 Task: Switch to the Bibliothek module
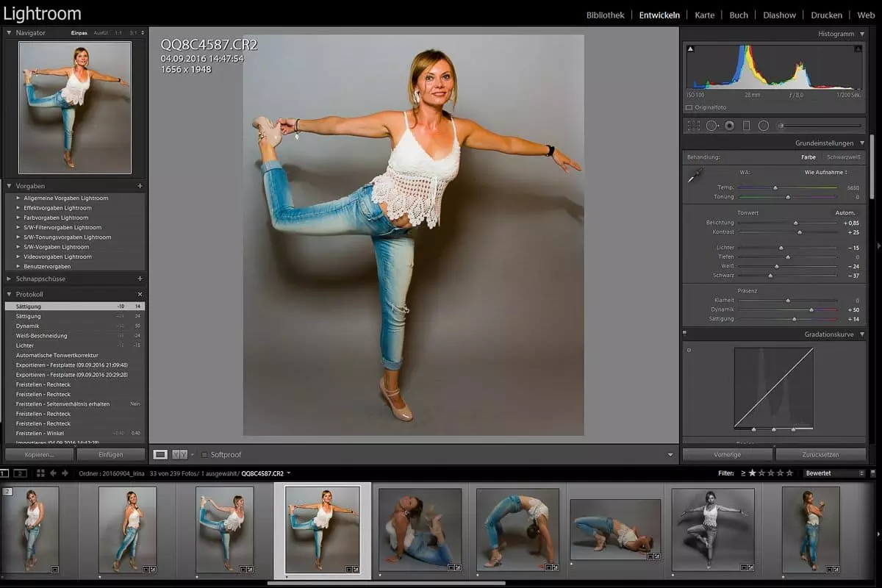tap(605, 15)
